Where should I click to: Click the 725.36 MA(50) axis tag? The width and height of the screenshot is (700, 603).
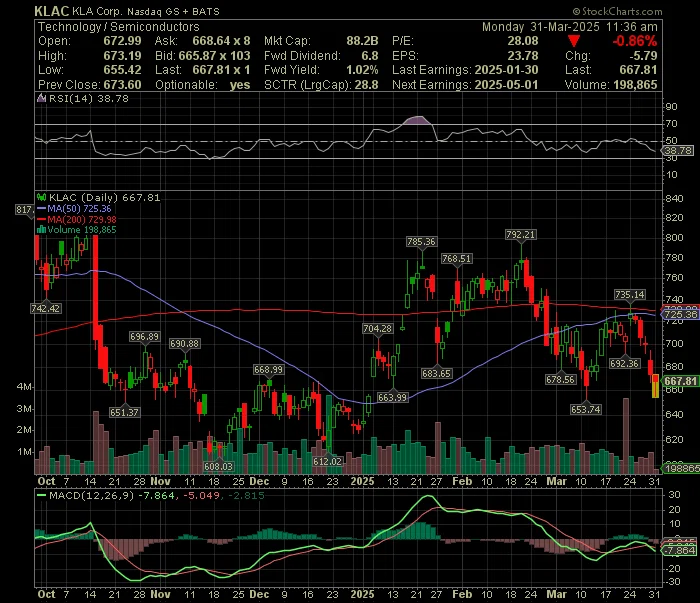click(680, 314)
